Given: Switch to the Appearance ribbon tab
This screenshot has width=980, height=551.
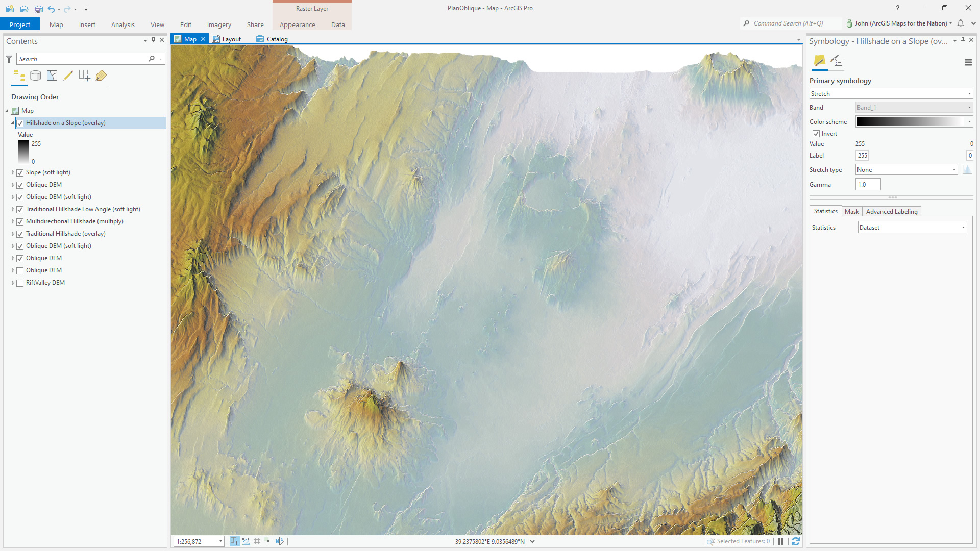Looking at the screenshot, I should point(297,24).
